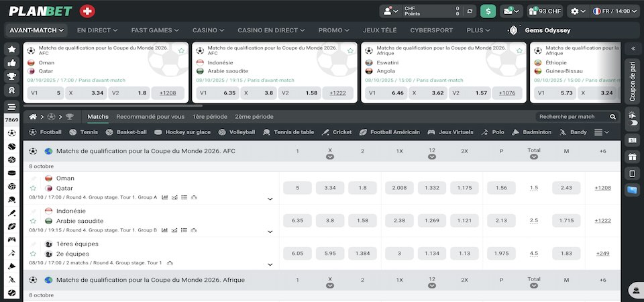The width and height of the screenshot is (644, 302).
Task: Expand the Oman vs Qatar row chevron
Action: pyautogui.click(x=270, y=199)
